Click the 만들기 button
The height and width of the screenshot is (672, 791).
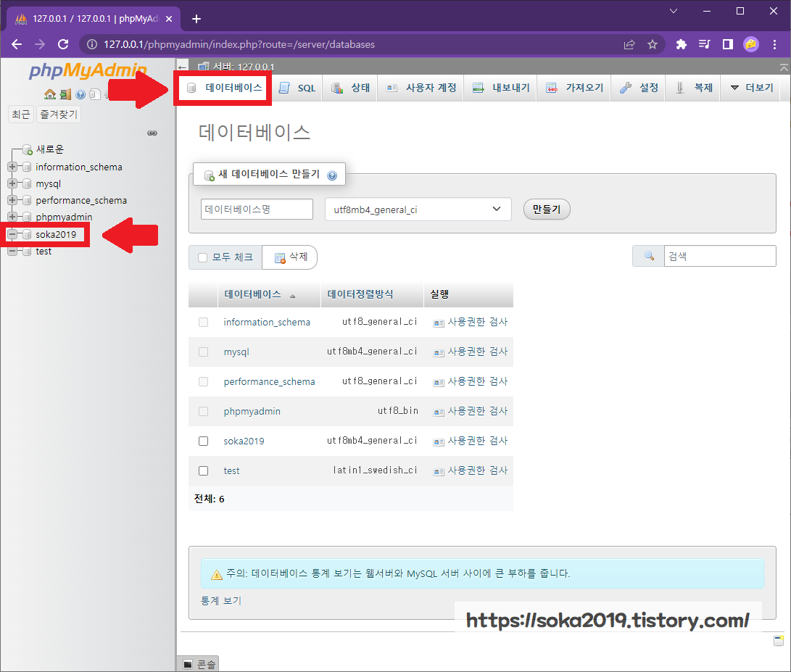[x=547, y=210]
